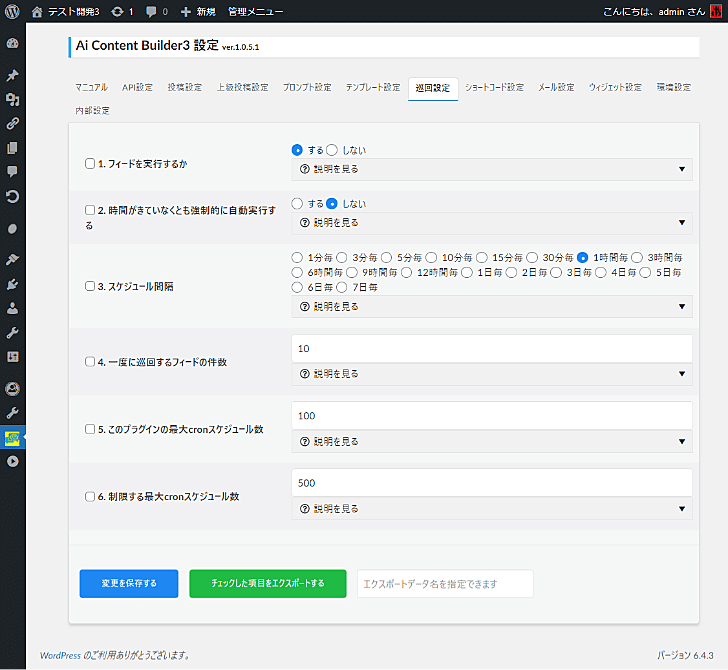Select 30分毎 schedule interval

(532, 257)
